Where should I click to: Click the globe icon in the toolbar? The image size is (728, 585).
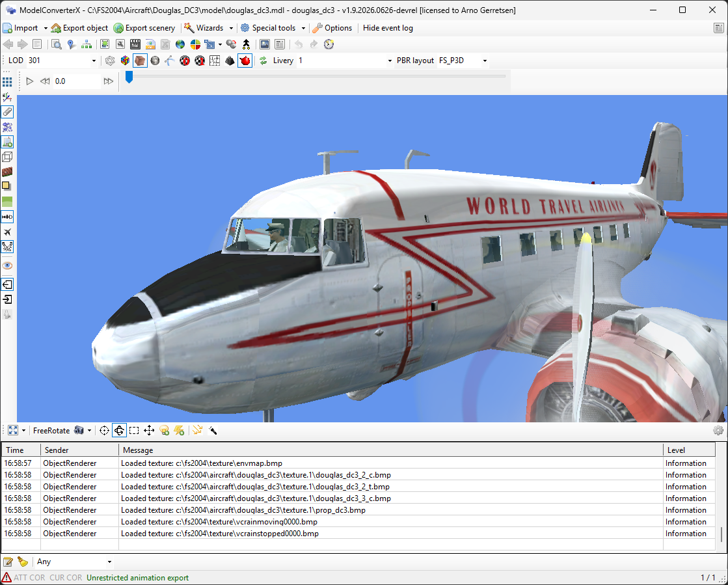tap(180, 44)
